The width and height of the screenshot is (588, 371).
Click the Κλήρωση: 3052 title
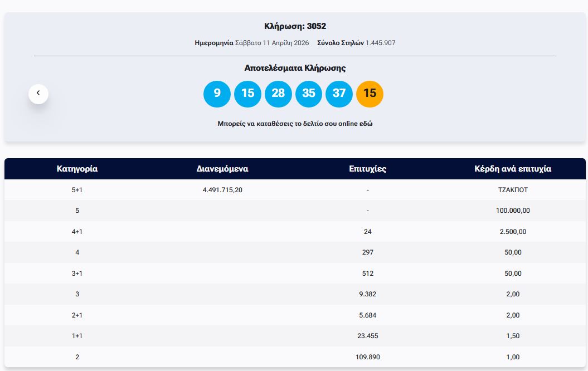click(x=295, y=26)
